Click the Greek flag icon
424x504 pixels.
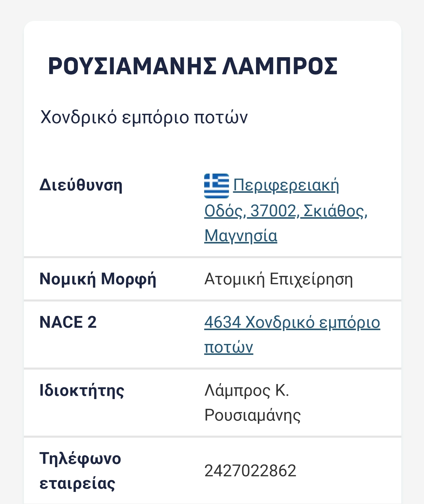216,186
